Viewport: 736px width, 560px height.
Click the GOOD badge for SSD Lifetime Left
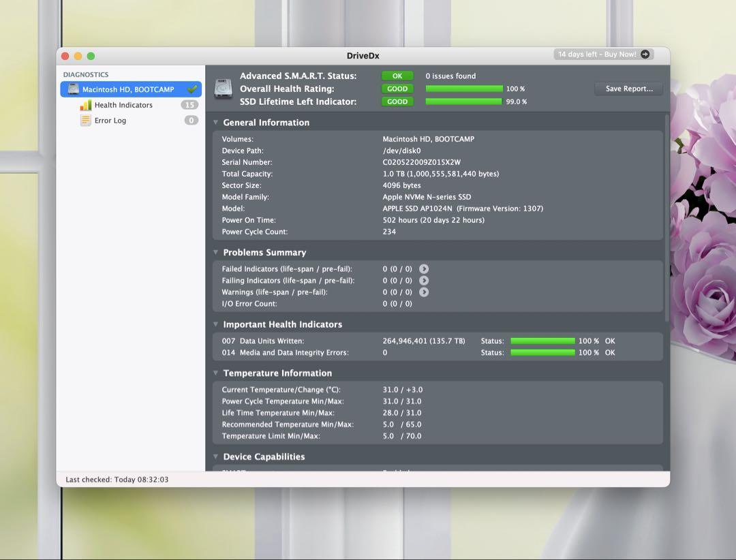click(x=397, y=102)
